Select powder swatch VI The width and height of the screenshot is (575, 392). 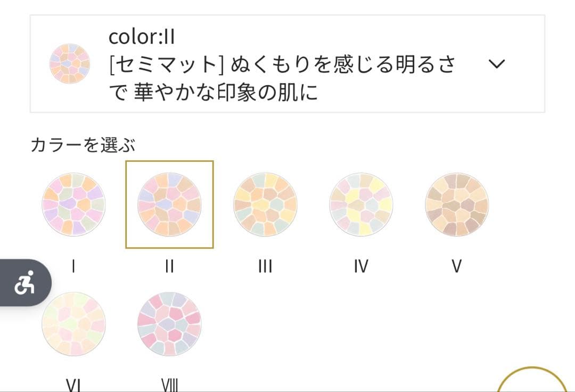point(73,324)
